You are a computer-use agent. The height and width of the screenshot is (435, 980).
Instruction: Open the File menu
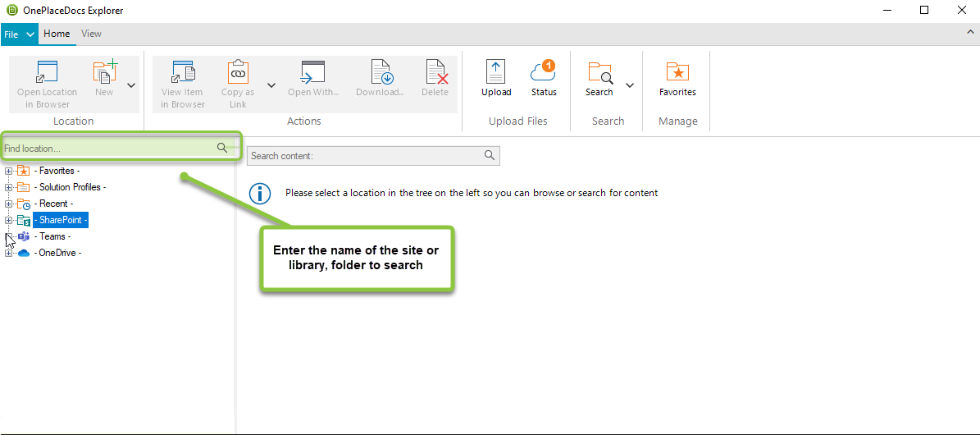click(x=20, y=34)
